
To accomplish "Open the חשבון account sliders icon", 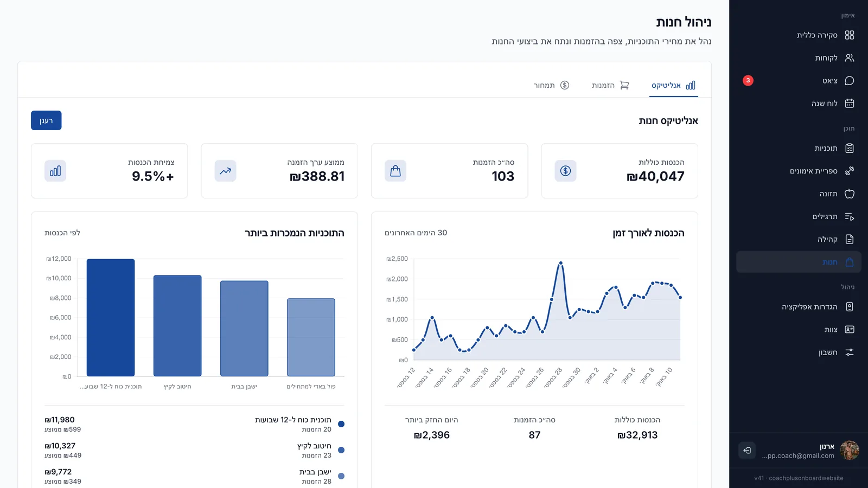I will tap(850, 352).
